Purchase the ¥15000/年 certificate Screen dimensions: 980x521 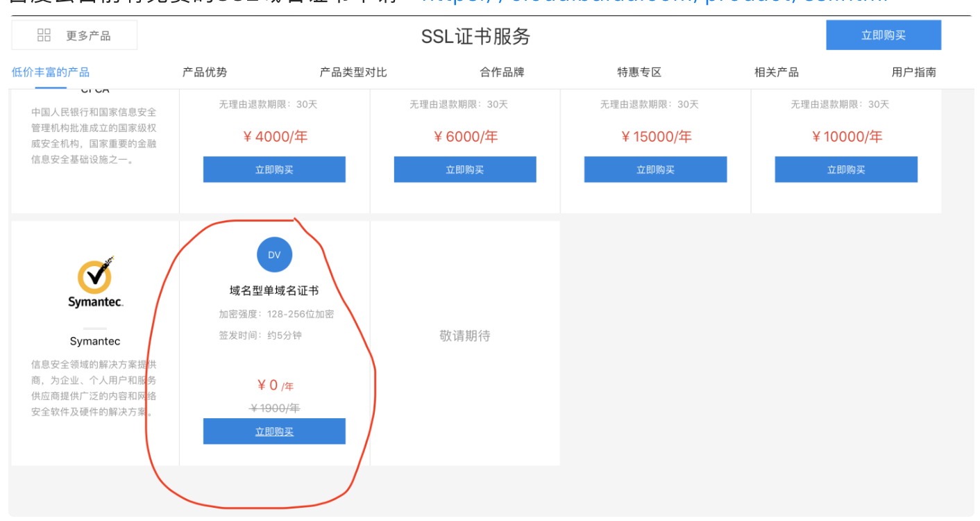pyautogui.click(x=655, y=169)
